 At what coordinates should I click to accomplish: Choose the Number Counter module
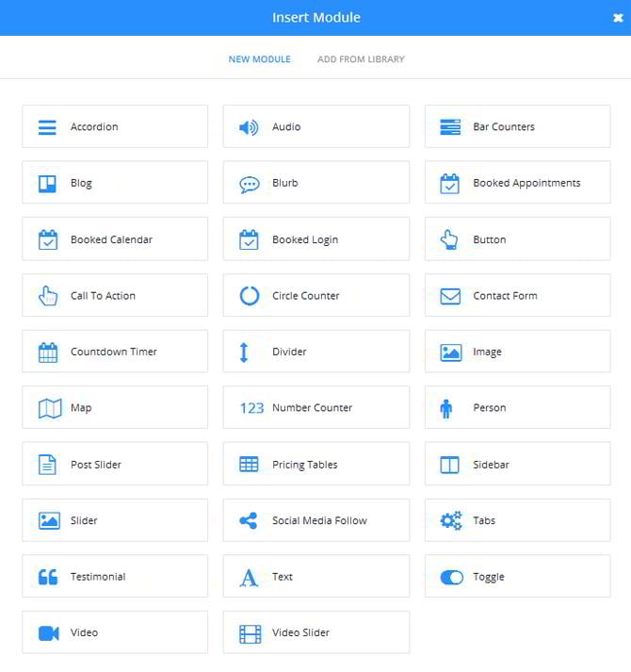coord(315,408)
